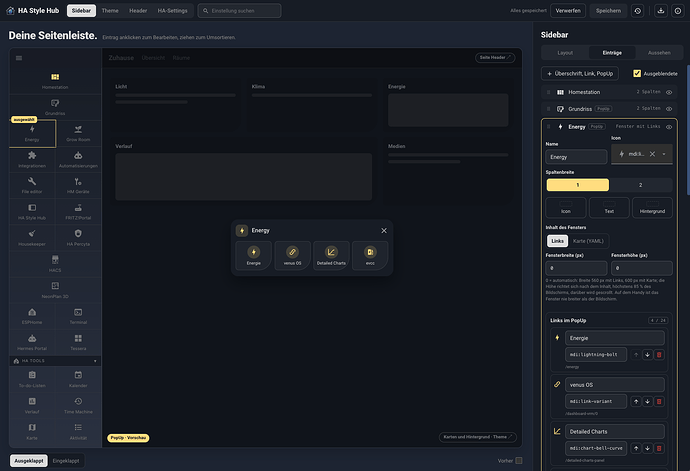The image size is (690, 471).
Task: Close the Energy popup preview
Action: (384, 231)
